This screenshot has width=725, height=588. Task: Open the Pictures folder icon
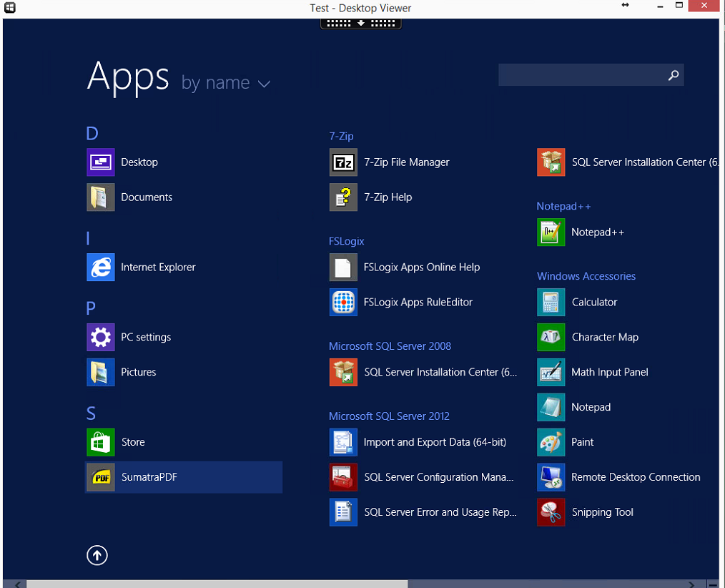(100, 372)
